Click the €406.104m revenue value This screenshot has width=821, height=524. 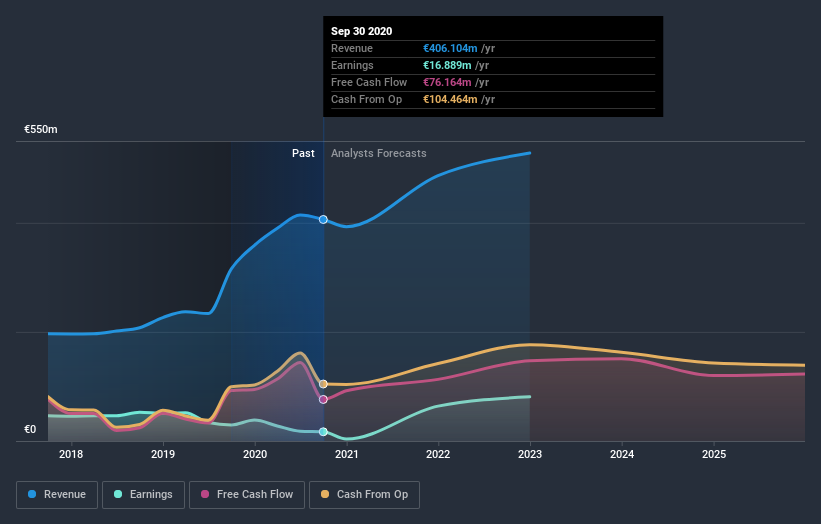[x=450, y=49]
